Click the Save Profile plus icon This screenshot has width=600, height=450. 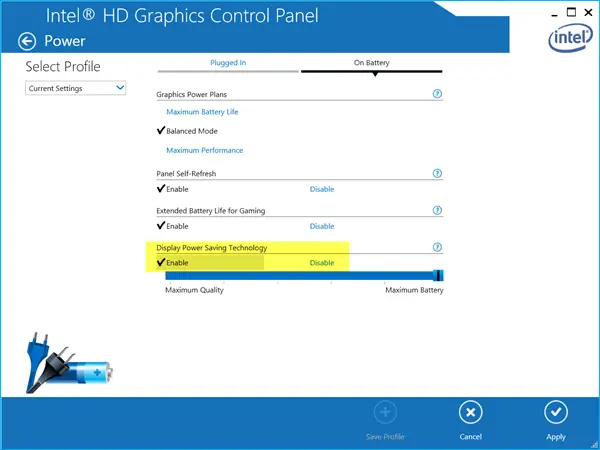click(385, 412)
